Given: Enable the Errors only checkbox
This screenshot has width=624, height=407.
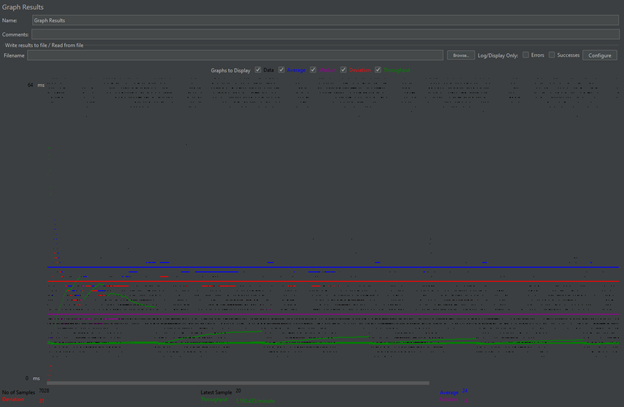Looking at the screenshot, I should pos(526,55).
